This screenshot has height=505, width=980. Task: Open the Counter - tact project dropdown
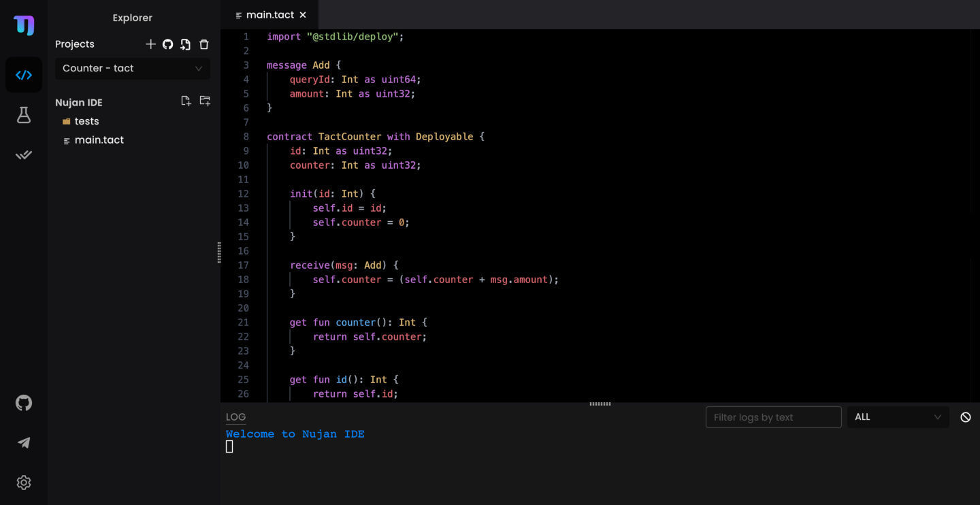point(133,68)
